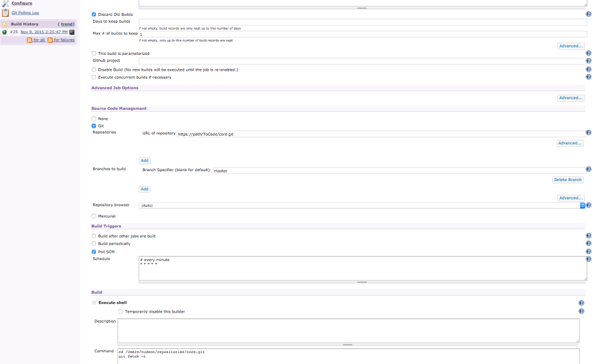This screenshot has width=599, height=364.
Task: Open the help icon beside Poll SCM
Action: click(x=589, y=251)
